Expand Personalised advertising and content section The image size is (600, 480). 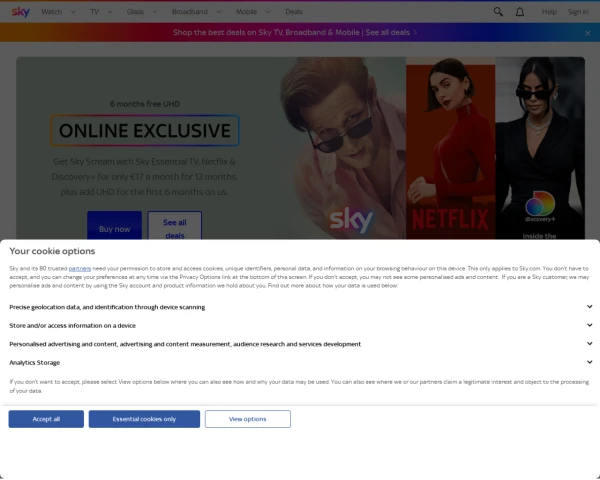coord(590,344)
